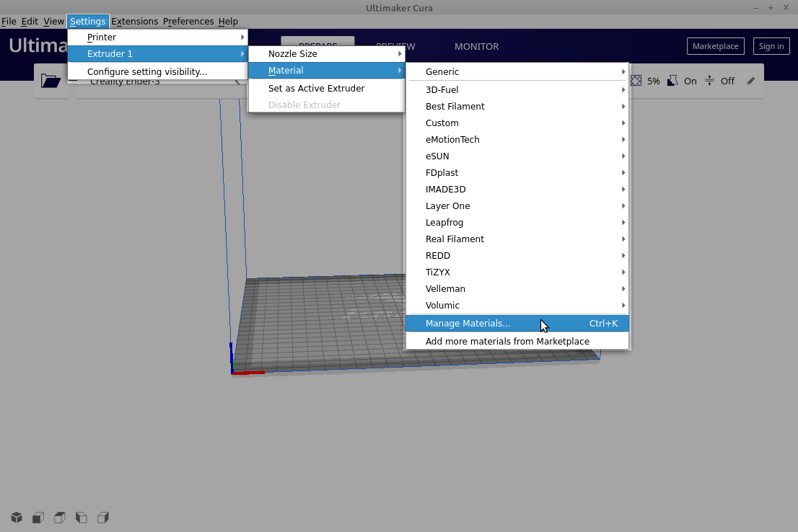Screen dimensions: 798x532
Task: Switch to the MONITOR stage tab
Action: point(476,46)
